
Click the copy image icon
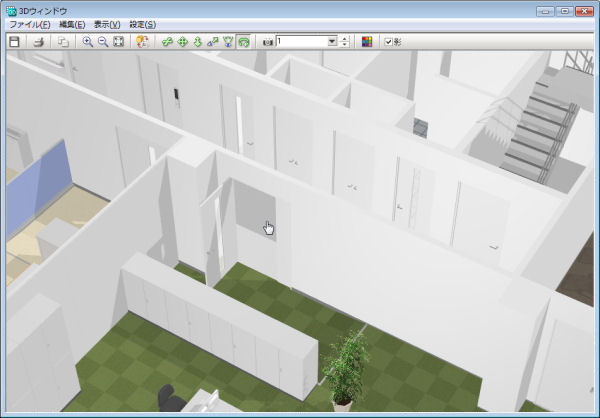[63, 42]
